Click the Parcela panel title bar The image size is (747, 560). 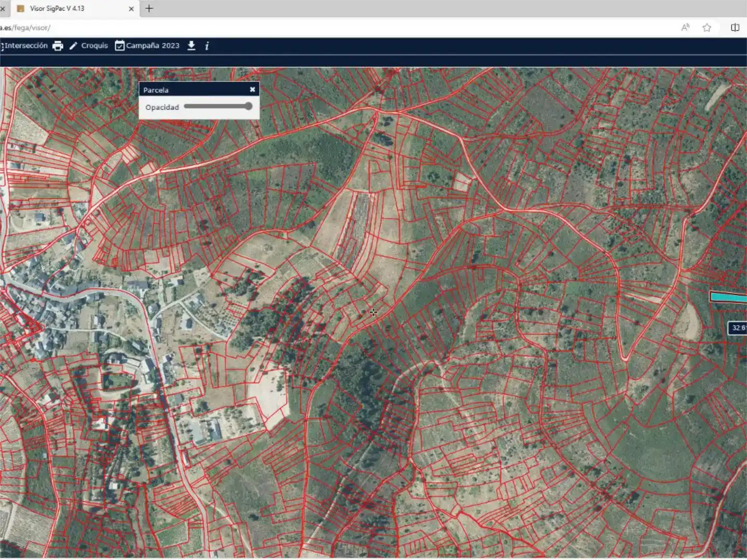(x=199, y=89)
